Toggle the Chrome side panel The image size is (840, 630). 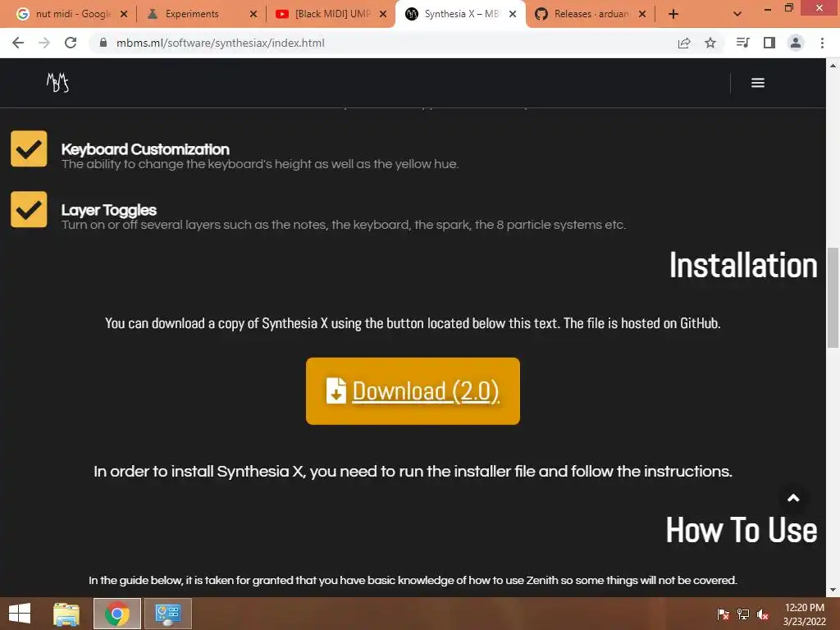click(769, 43)
